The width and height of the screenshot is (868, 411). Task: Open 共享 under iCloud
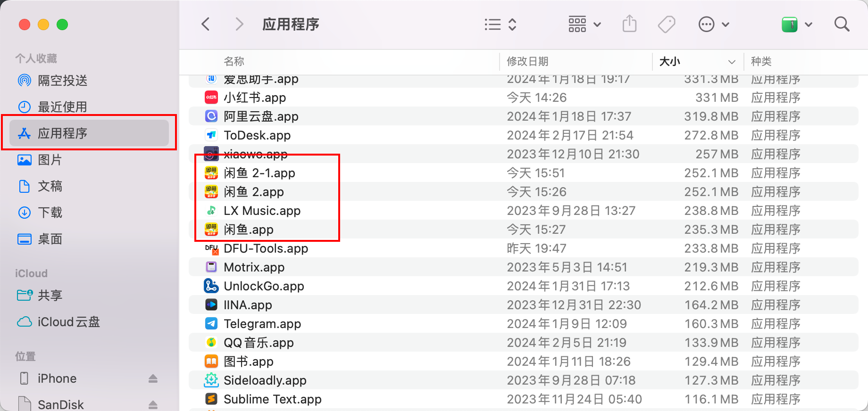[89, 296]
